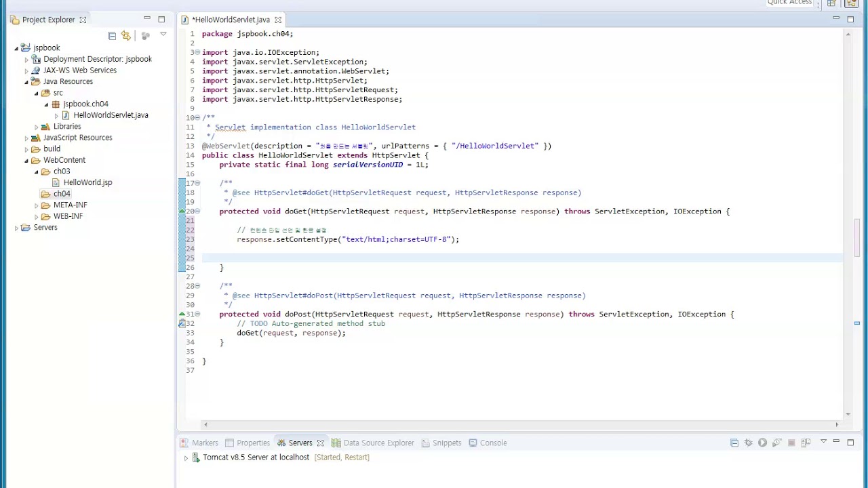868x488 pixels.
Task: Switch to the Properties tab
Action: [248, 443]
